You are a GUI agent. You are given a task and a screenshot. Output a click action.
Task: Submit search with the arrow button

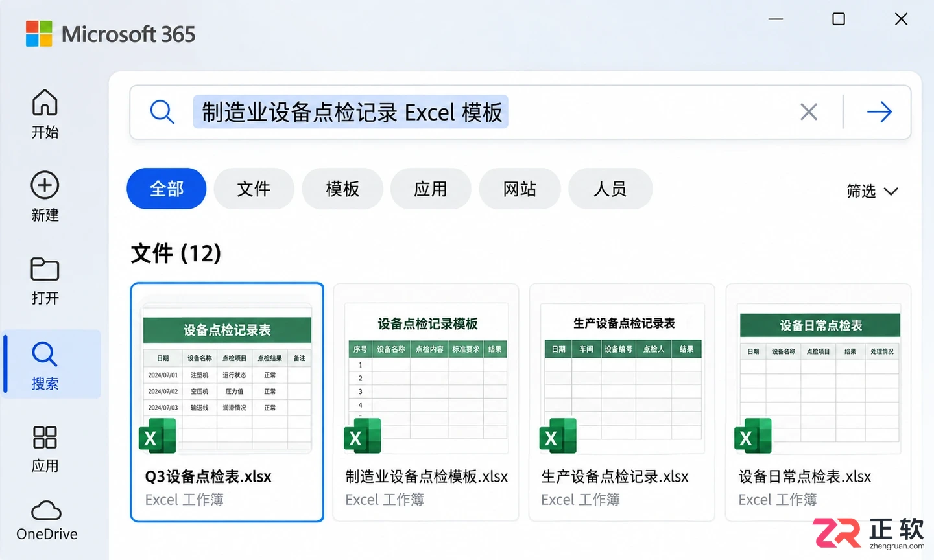tap(880, 112)
